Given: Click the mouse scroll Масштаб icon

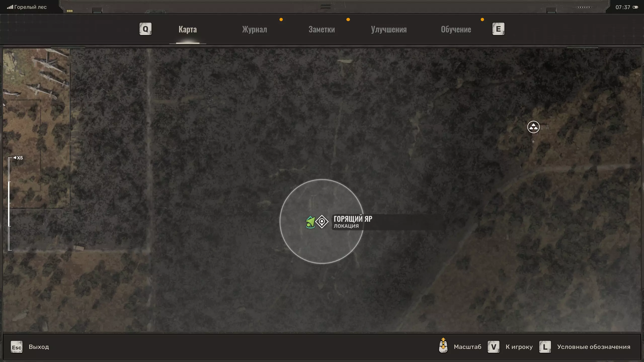Looking at the screenshot, I should [443, 346].
